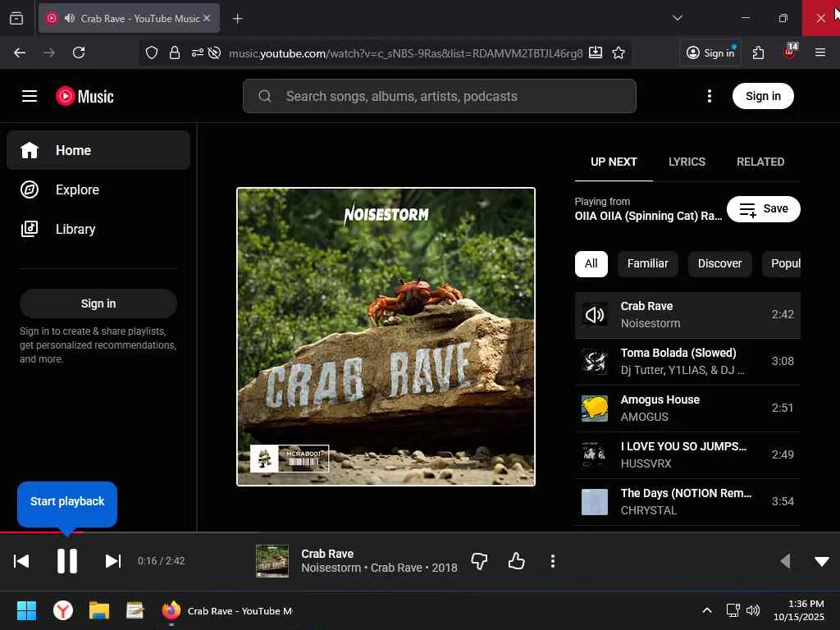Click the top-right white Sign in button
Viewport: 840px width, 630px height.
763,97
